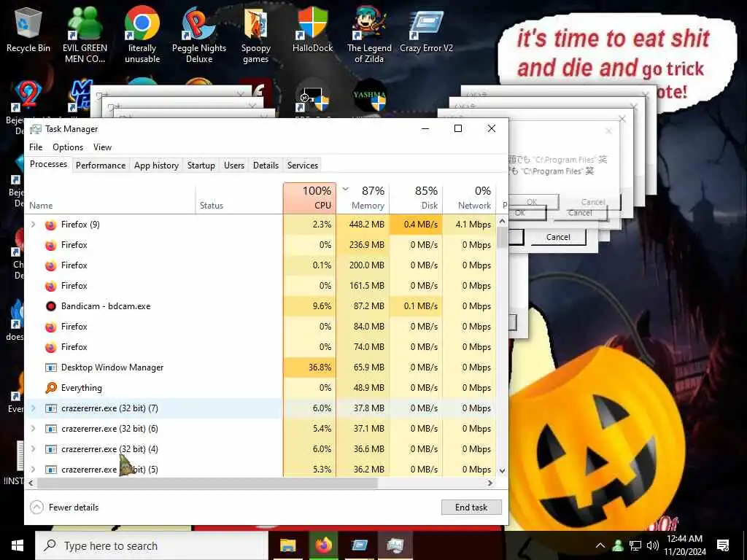Click the Desktop Window Manager icon

click(x=50, y=367)
